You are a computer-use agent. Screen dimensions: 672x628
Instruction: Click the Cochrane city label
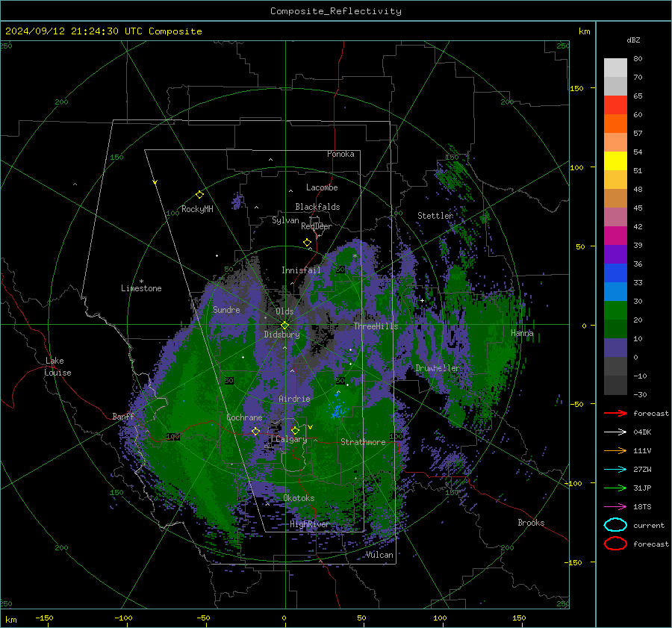pos(244,417)
